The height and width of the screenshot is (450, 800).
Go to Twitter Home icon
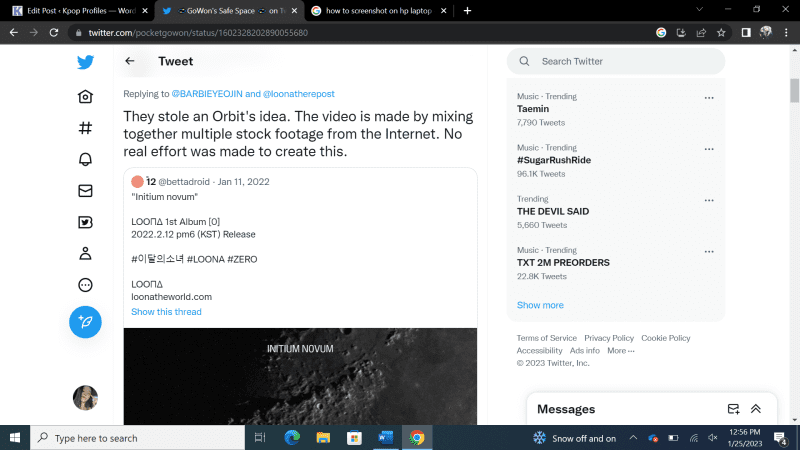(x=85, y=97)
